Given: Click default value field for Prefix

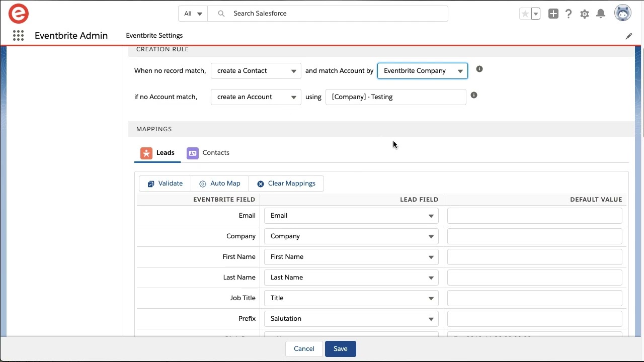Looking at the screenshot, I should (x=535, y=319).
